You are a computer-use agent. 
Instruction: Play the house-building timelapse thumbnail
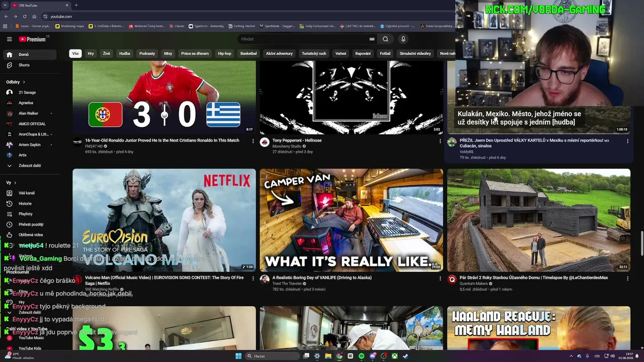539,220
